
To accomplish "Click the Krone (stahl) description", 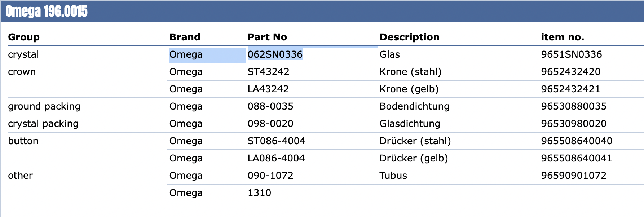I will 410,72.
